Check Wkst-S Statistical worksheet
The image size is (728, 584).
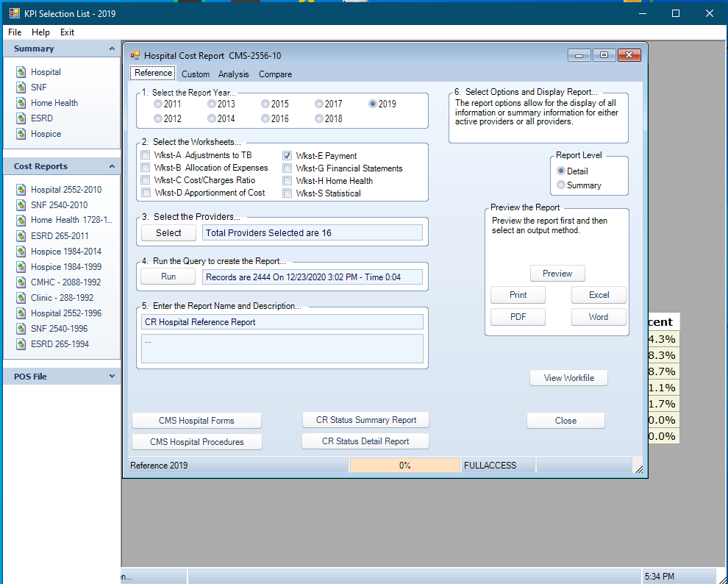pyautogui.click(x=288, y=193)
